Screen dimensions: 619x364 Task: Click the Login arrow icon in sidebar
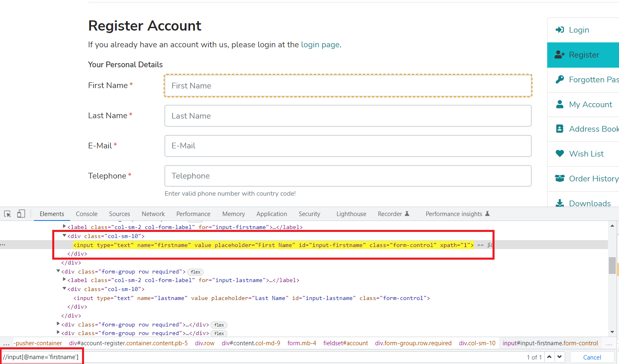pyautogui.click(x=560, y=30)
